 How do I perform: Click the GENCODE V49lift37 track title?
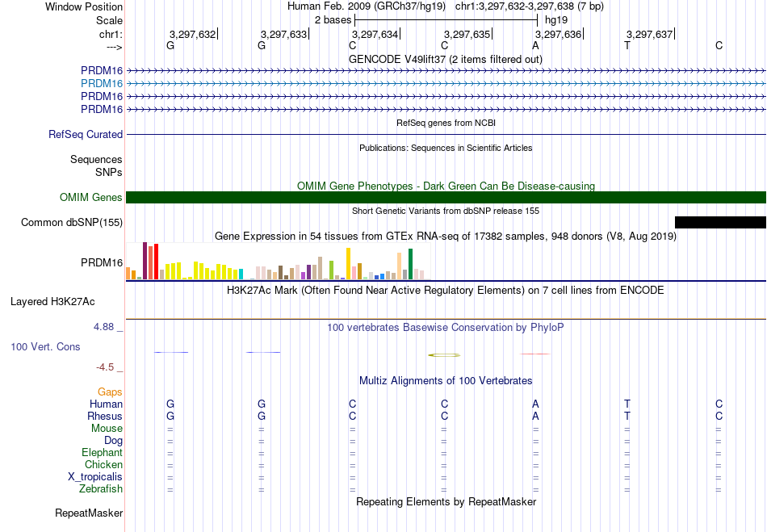click(x=446, y=60)
